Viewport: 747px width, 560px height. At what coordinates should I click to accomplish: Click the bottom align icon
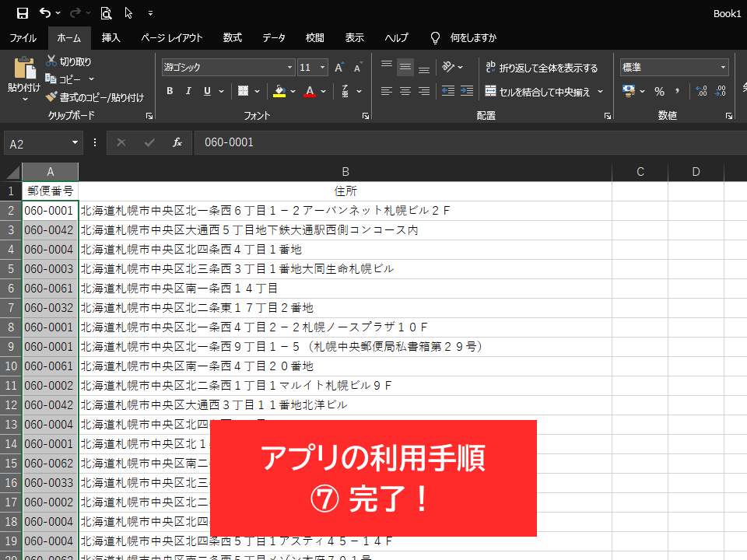point(424,71)
